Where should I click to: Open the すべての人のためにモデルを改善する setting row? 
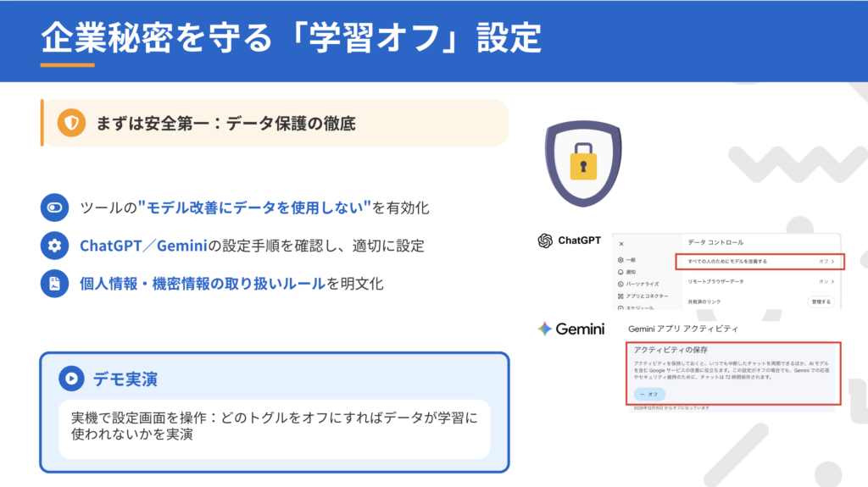[x=759, y=261]
